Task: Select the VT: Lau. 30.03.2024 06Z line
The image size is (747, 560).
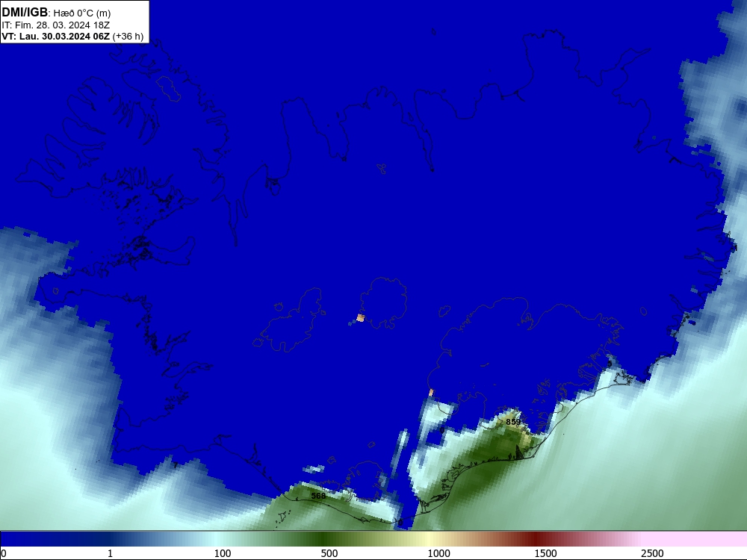Action: 72,37
